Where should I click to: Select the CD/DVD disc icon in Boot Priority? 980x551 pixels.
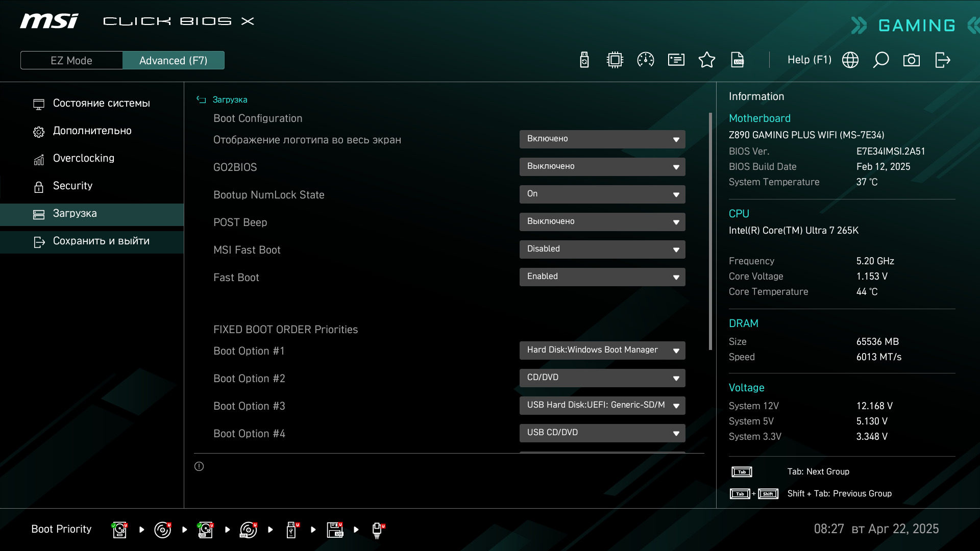pyautogui.click(x=163, y=530)
